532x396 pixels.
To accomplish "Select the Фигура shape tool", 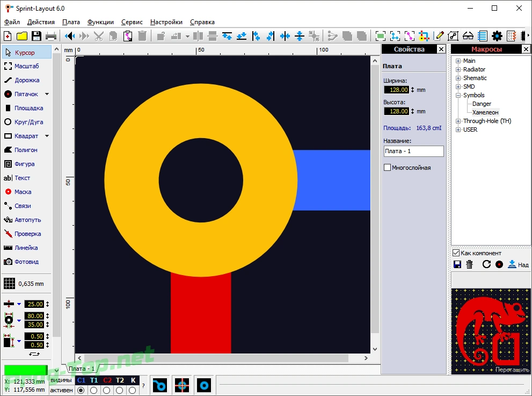I will (27, 164).
